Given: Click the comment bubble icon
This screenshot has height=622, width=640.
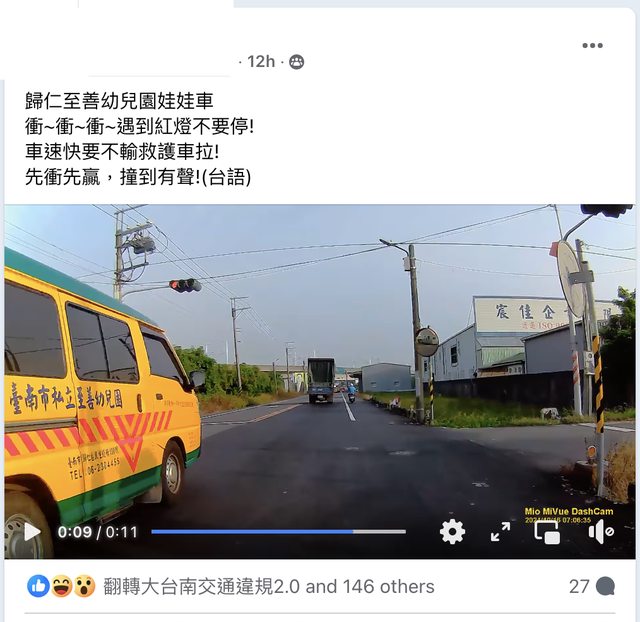Looking at the screenshot, I should pos(605,586).
